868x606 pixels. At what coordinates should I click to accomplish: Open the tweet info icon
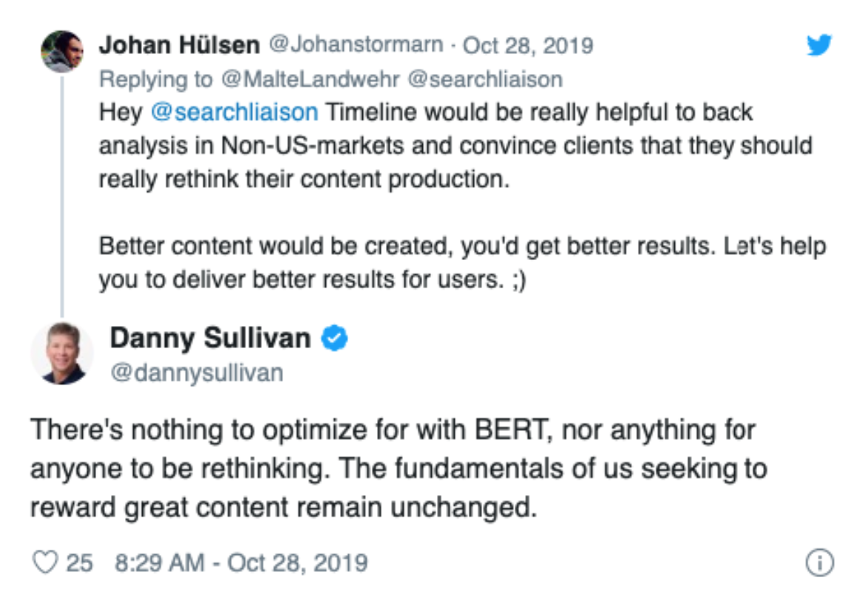point(819,562)
